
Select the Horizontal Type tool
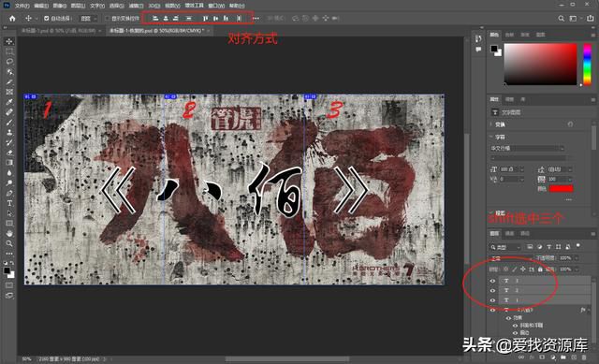9,203
